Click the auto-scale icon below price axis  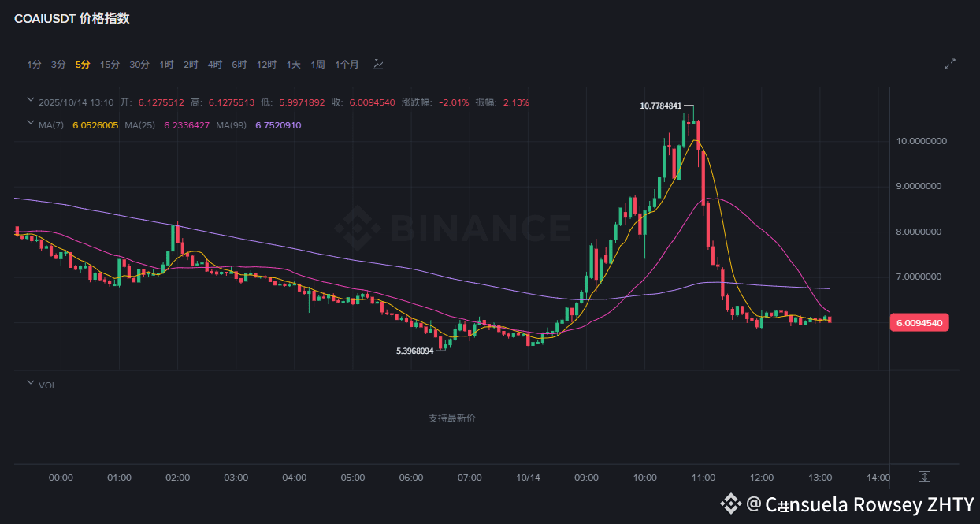click(925, 478)
